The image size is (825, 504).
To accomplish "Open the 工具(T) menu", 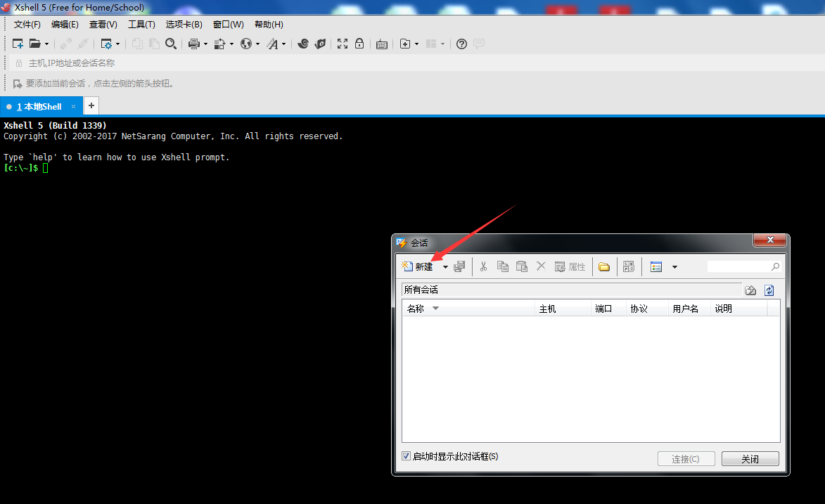I will pos(141,24).
